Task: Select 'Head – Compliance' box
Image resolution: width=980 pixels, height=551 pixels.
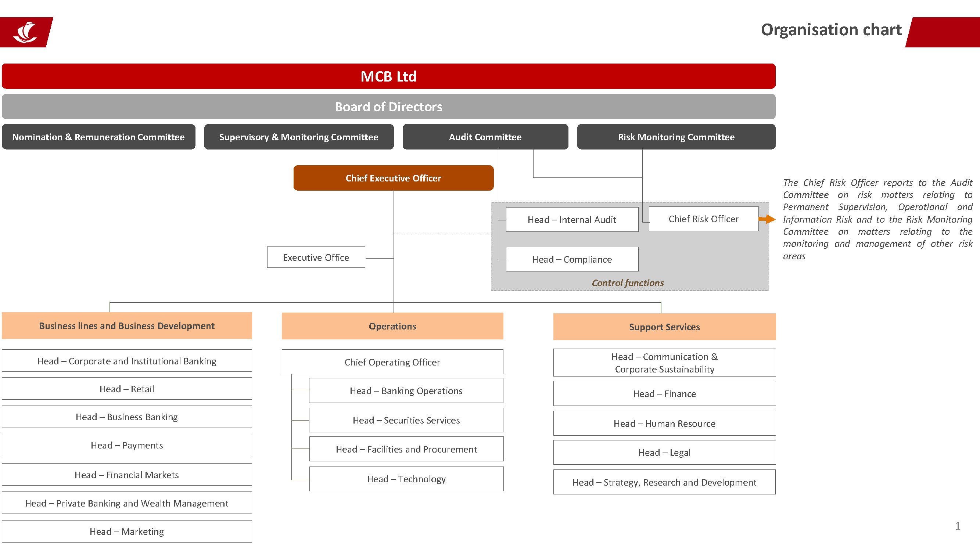Action: pyautogui.click(x=572, y=259)
